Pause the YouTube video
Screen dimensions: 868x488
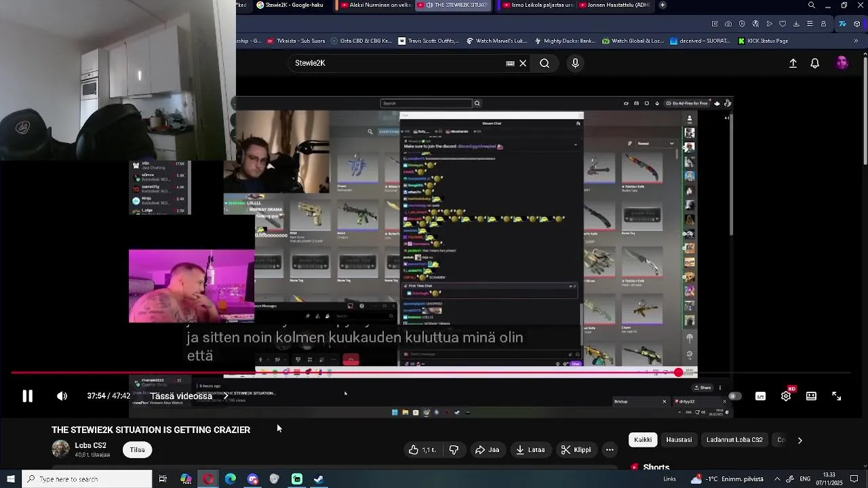27,396
